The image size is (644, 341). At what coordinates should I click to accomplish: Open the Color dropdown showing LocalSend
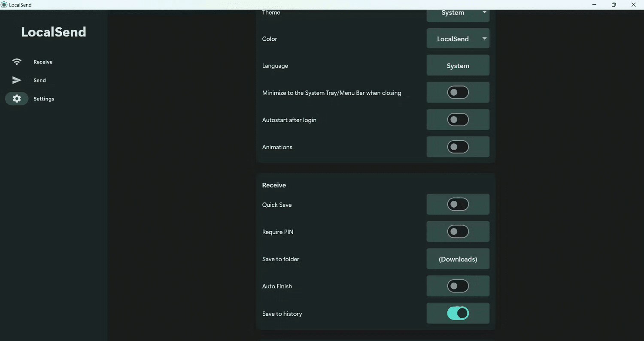[x=458, y=38]
